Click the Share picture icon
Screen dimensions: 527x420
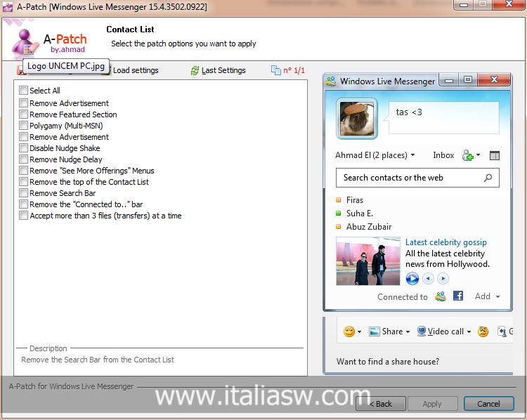374,332
